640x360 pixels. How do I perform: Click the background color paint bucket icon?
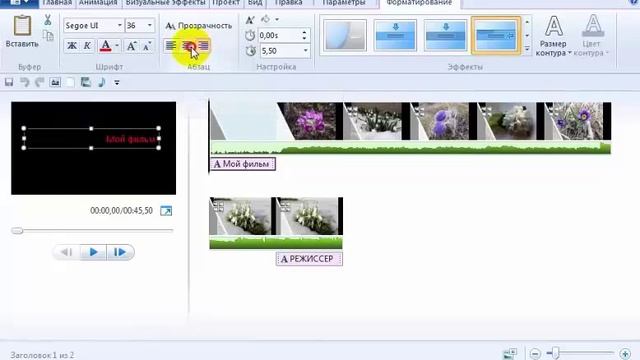tap(266, 19)
